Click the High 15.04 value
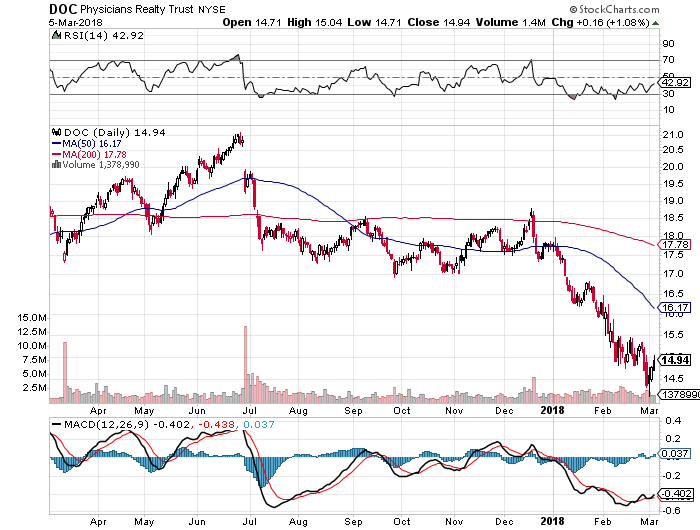Viewport: 700px width, 530px height. (315, 22)
